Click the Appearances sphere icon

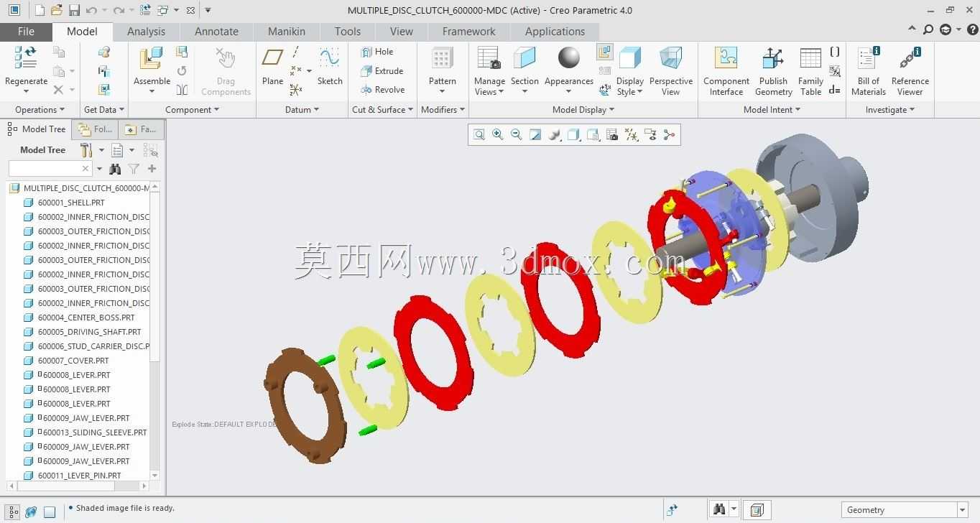(568, 58)
